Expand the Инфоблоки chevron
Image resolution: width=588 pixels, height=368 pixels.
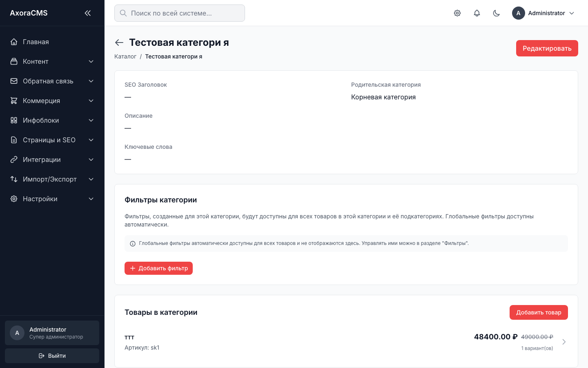91,120
